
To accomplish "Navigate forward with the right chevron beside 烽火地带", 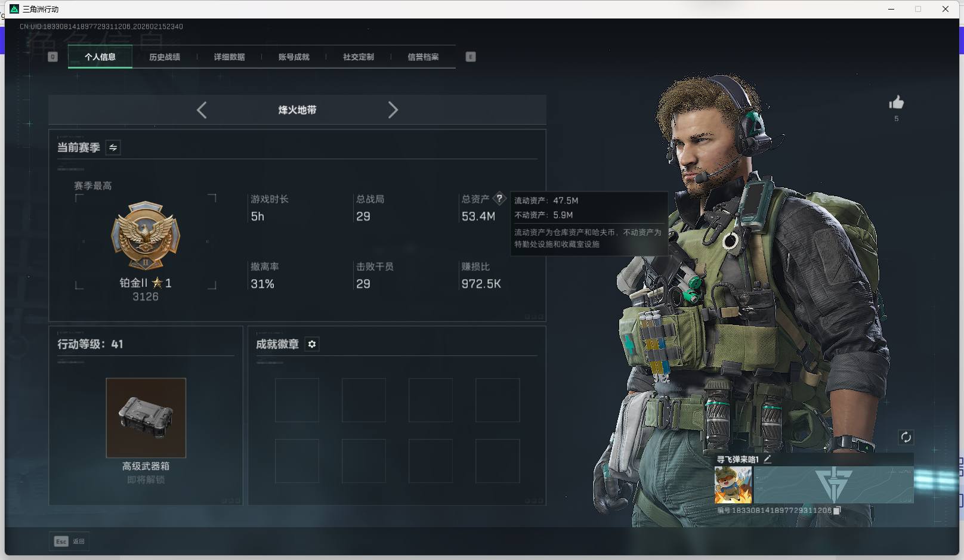I will click(393, 110).
